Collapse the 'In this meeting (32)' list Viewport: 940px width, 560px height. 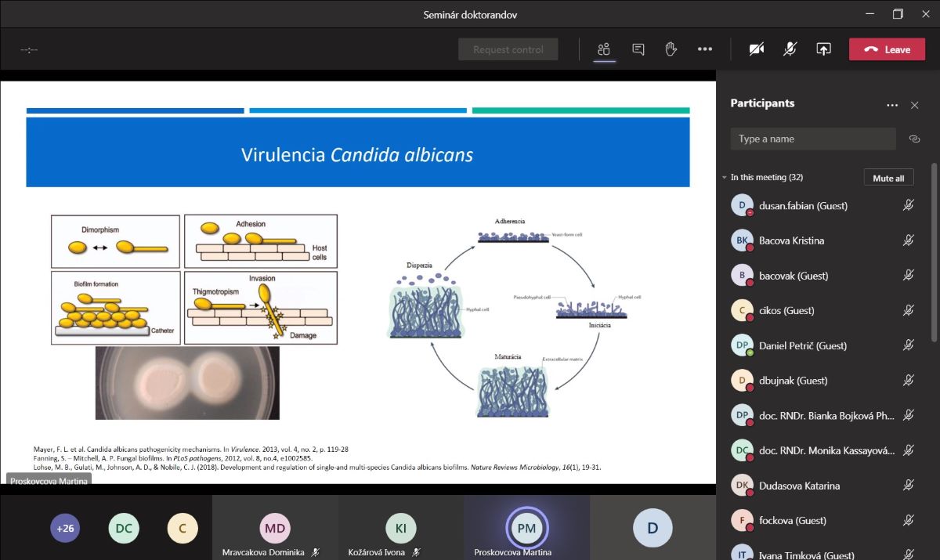[725, 178]
